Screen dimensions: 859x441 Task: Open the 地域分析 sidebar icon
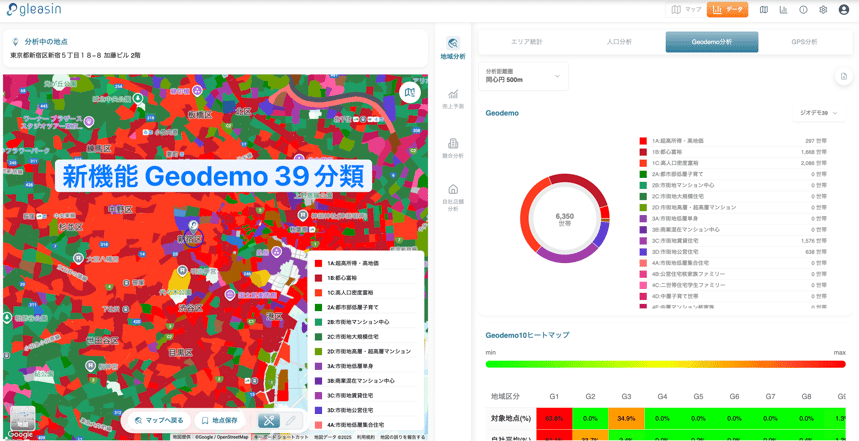point(453,47)
